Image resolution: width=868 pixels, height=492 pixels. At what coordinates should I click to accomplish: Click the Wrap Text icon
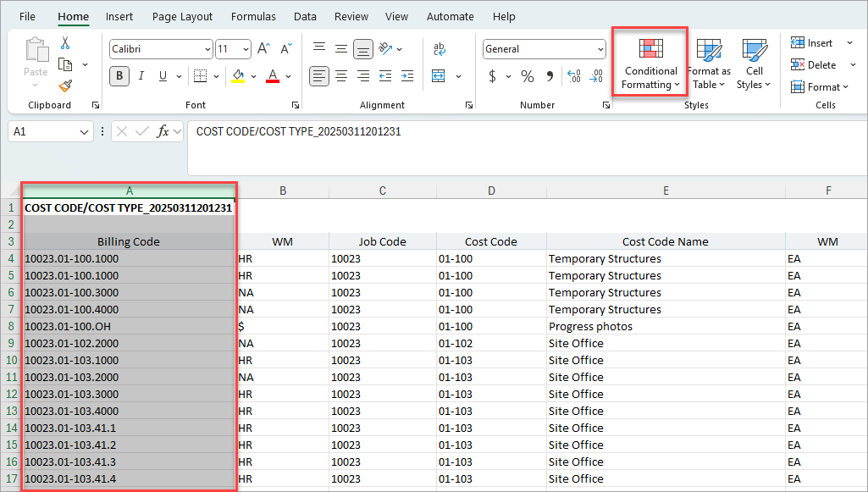click(x=440, y=49)
